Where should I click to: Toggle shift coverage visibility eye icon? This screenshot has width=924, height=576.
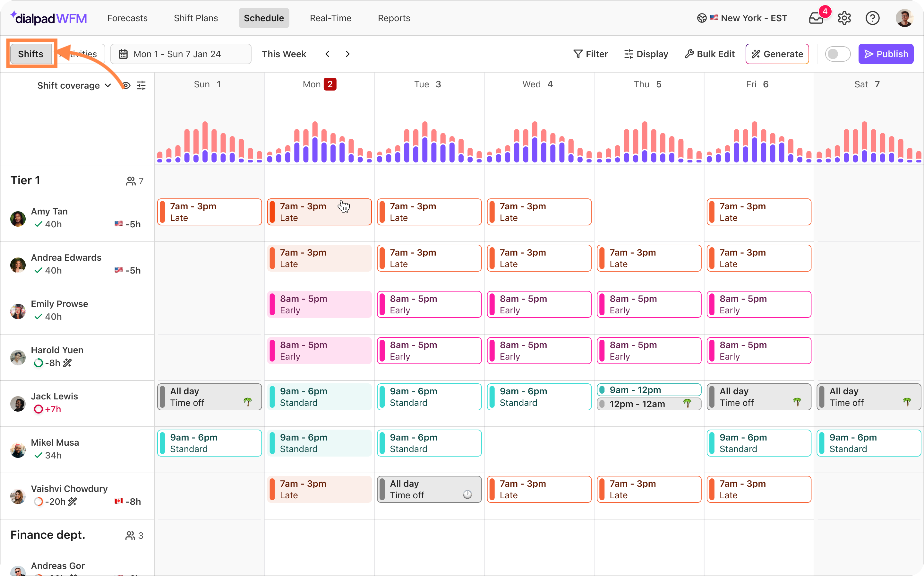click(x=126, y=85)
